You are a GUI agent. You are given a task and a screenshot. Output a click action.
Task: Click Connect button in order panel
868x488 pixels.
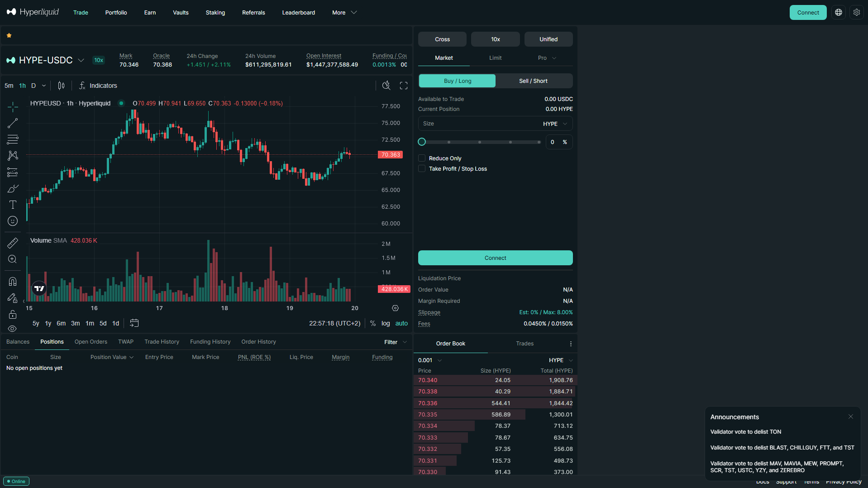tap(496, 258)
